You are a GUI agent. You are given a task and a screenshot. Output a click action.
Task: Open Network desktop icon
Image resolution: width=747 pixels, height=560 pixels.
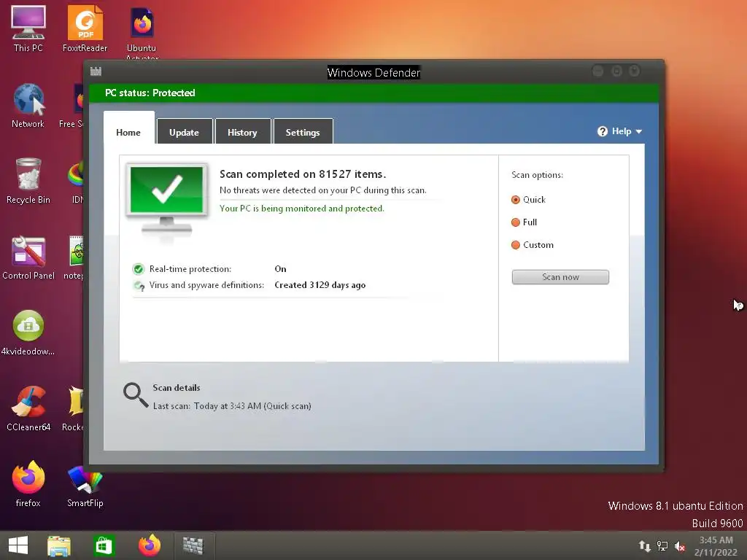28,106
